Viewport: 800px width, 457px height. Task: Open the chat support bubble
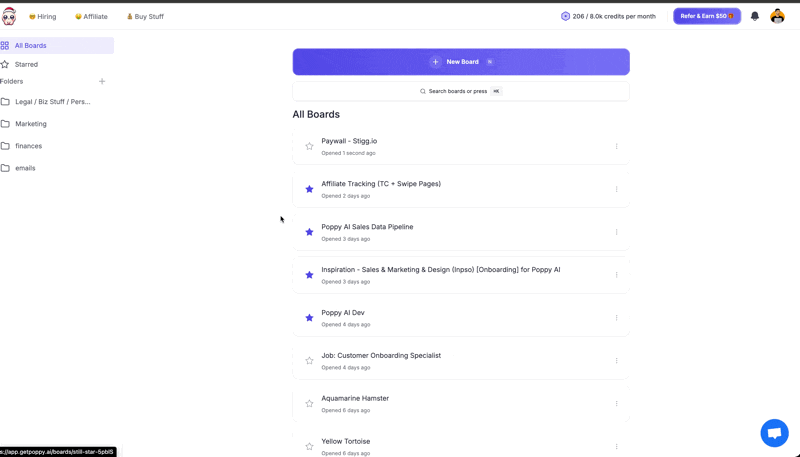(774, 432)
